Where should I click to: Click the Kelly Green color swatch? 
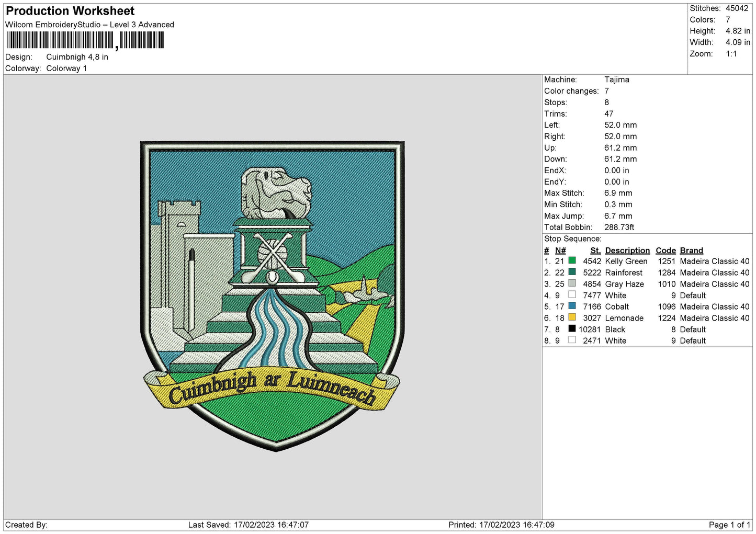pos(572,260)
